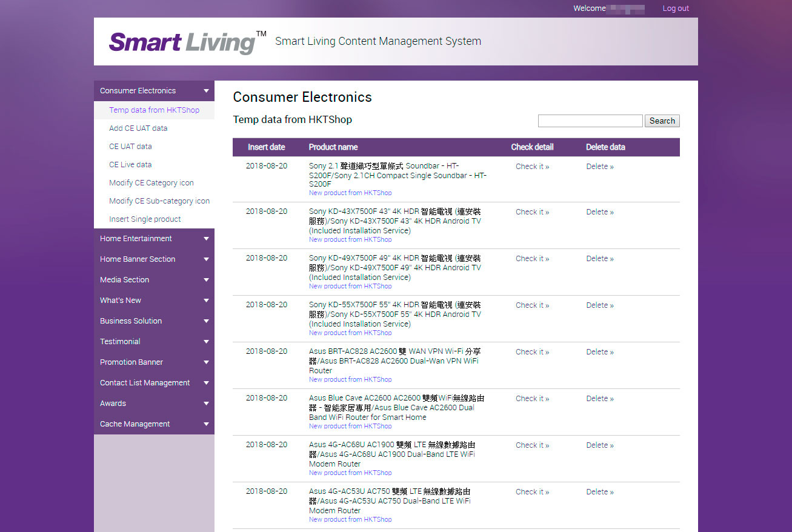Click the Search button
Viewport: 792px width, 532px height.
pos(662,121)
